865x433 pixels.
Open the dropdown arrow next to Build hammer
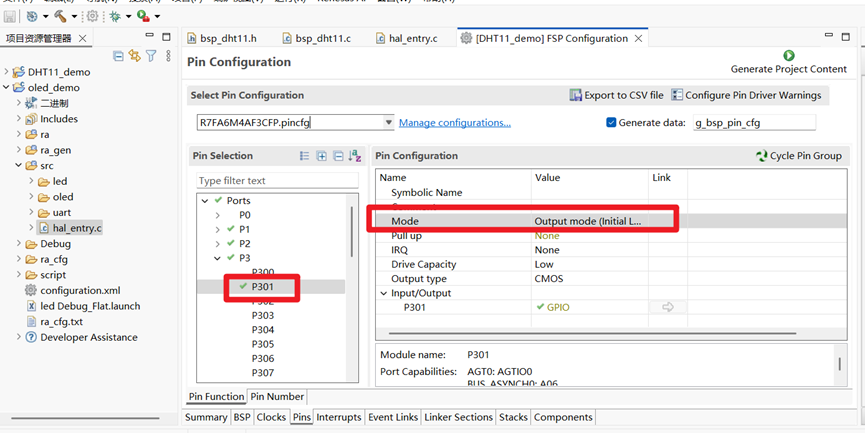pos(74,17)
